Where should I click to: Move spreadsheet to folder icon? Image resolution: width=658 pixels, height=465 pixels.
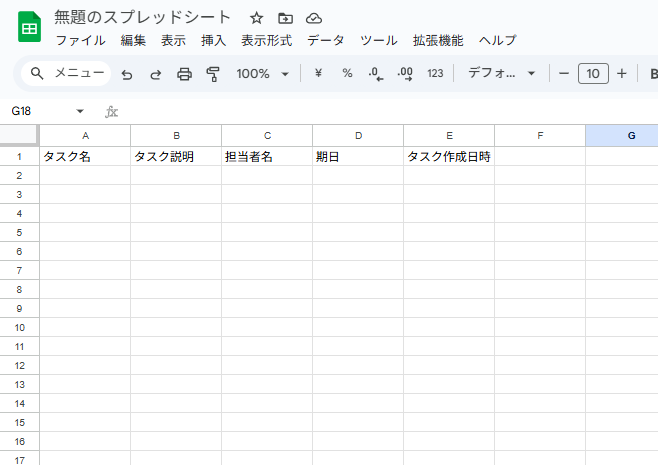[285, 18]
